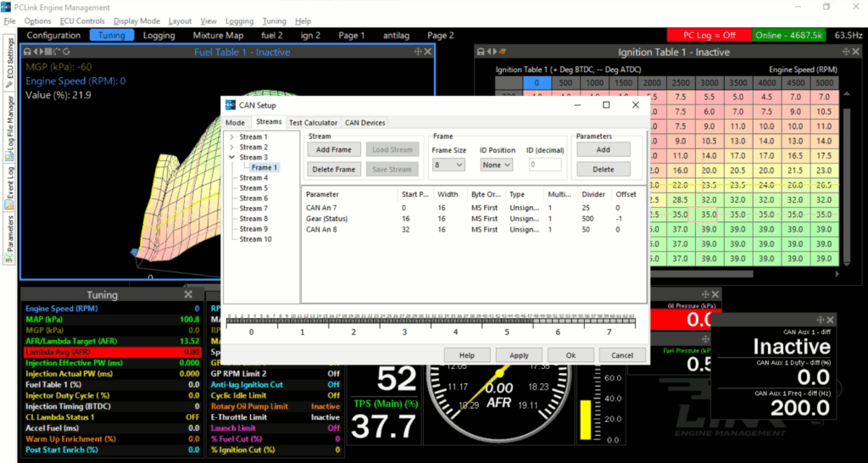Click Cancel in CAN Setup
868x463 pixels.
[623, 355]
